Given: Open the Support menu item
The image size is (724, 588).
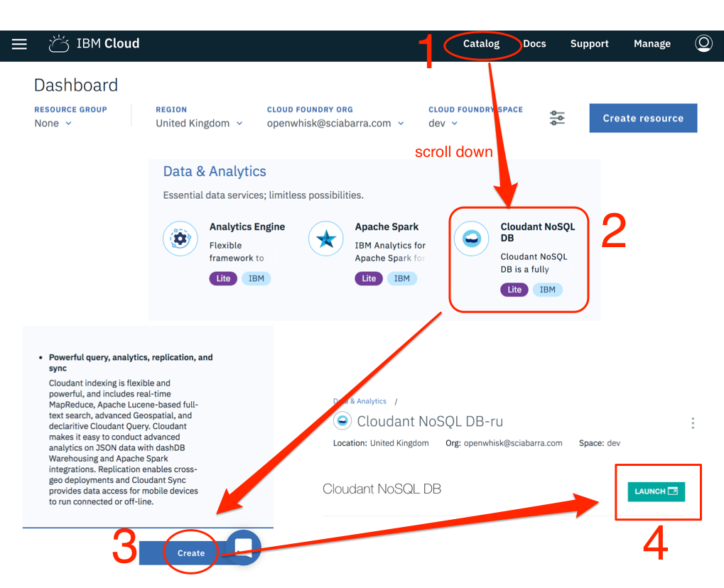Looking at the screenshot, I should pos(589,44).
